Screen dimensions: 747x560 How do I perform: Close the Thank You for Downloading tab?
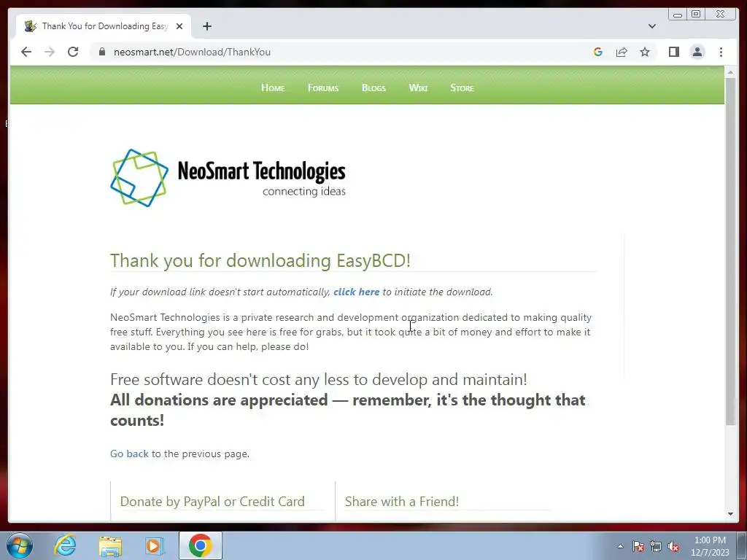pos(179,26)
